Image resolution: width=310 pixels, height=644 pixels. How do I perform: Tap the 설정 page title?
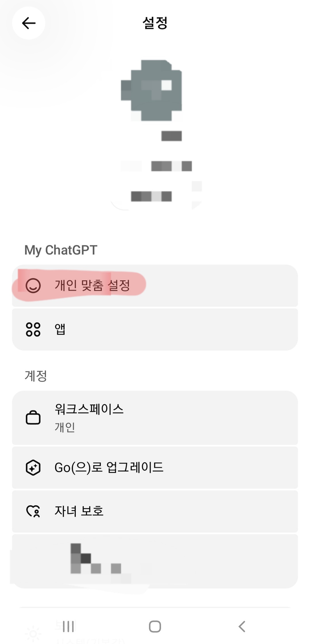[155, 23]
